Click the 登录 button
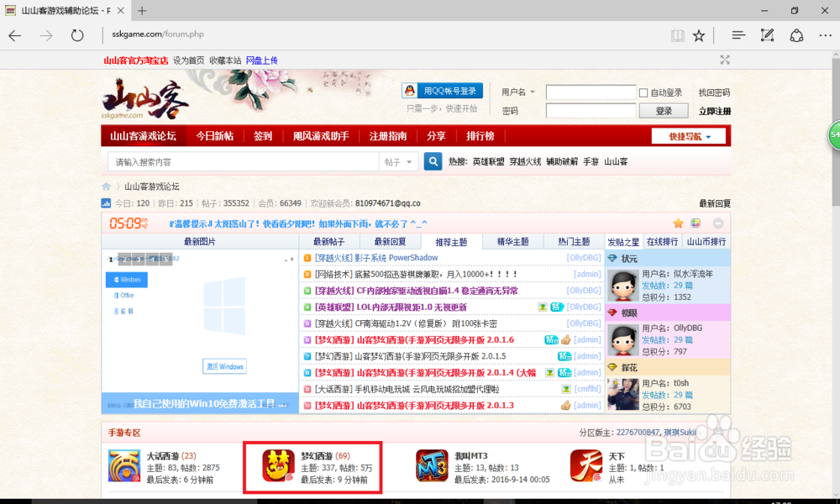The width and height of the screenshot is (840, 504). [664, 111]
